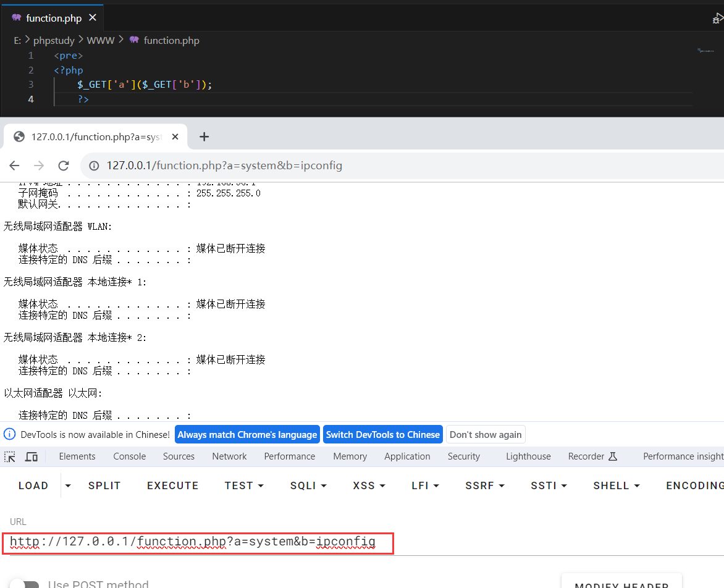This screenshot has height=588, width=724.
Task: Dismiss with Don't show again
Action: 486,435
